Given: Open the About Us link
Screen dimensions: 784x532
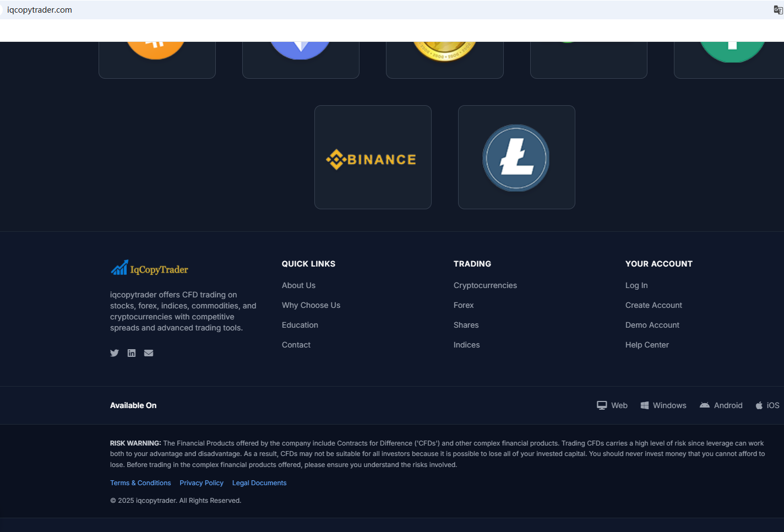Looking at the screenshot, I should point(298,285).
